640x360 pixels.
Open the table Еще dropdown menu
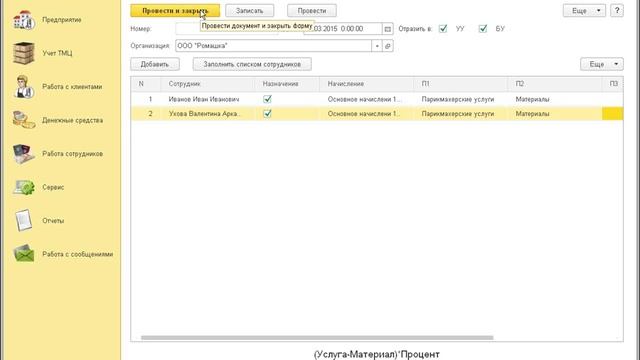[602, 64]
